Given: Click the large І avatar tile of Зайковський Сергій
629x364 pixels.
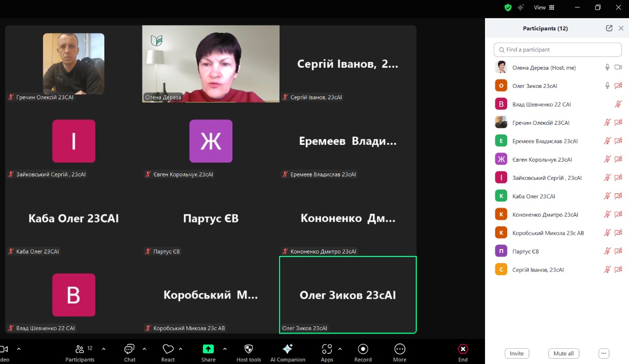Looking at the screenshot, I should (74, 141).
